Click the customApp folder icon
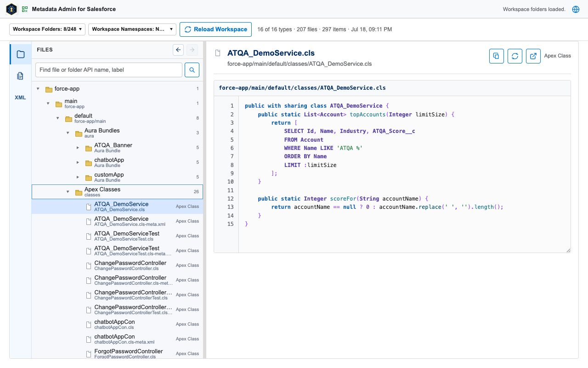Image resolution: width=588 pixels, height=368 pixels. pyautogui.click(x=88, y=178)
